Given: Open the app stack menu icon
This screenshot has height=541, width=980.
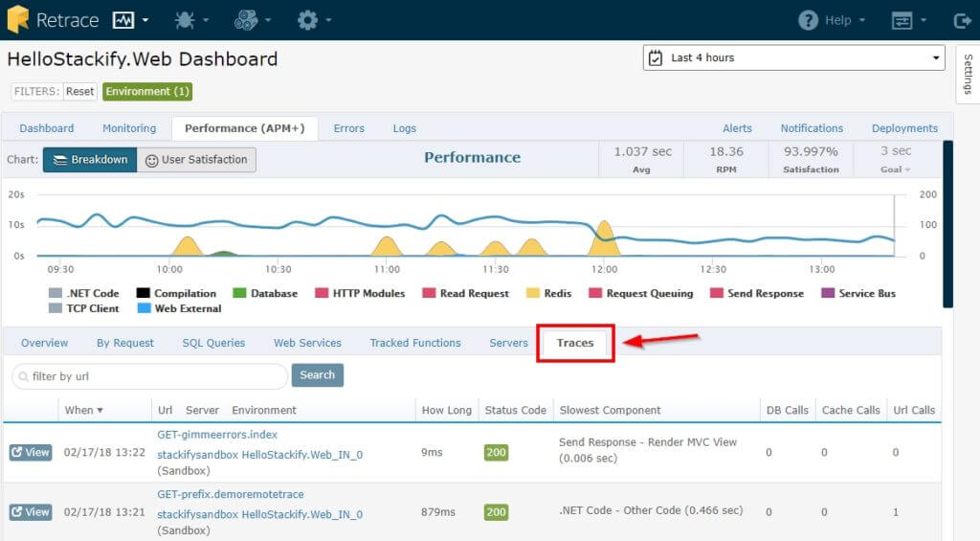Looking at the screenshot, I should point(246,20).
